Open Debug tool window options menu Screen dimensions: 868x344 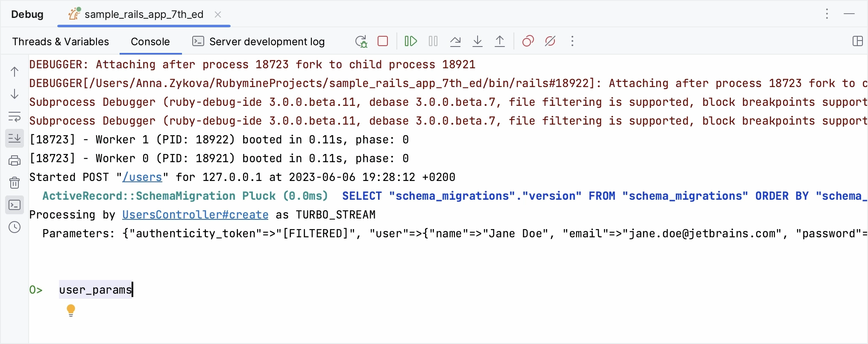(827, 14)
